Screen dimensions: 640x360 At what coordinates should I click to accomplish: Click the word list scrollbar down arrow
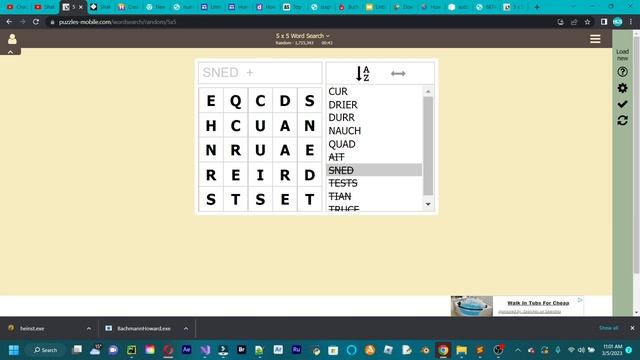428,204
